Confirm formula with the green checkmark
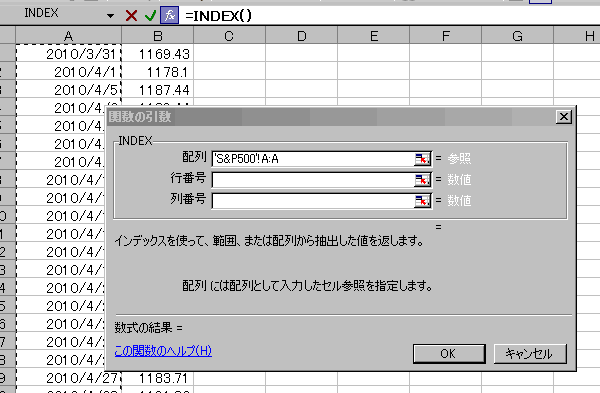Image resolution: width=600 pixels, height=393 pixels. [x=151, y=16]
